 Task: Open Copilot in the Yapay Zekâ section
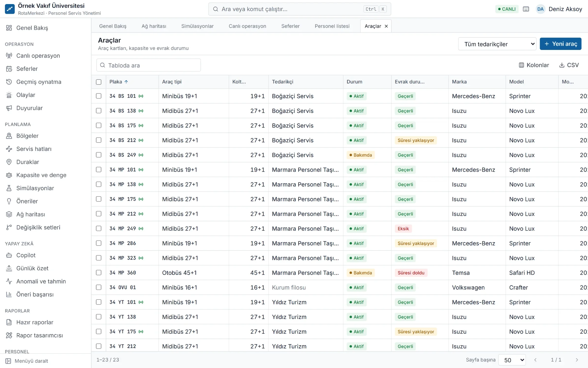point(46,255)
